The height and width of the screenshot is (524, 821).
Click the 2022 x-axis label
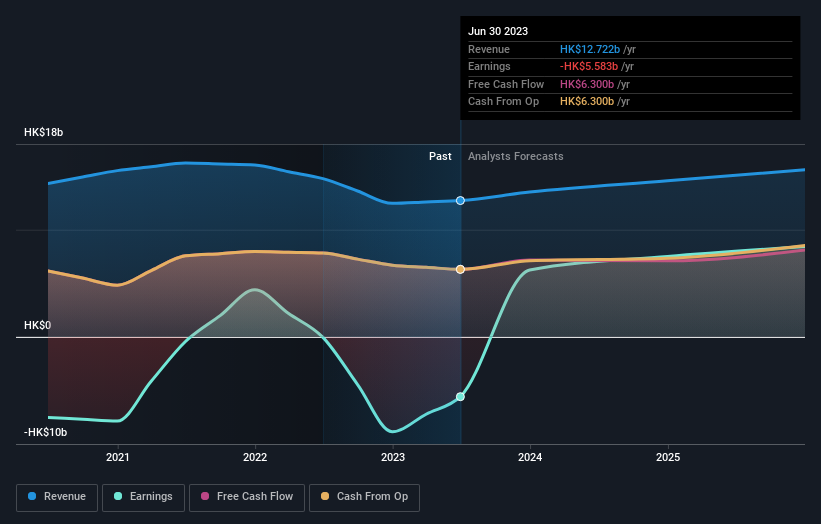255,457
